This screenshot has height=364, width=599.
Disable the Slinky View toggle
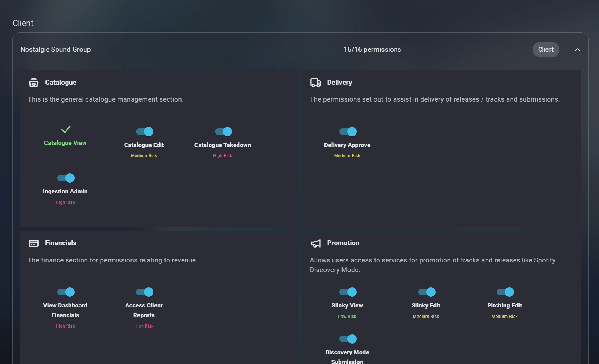[x=348, y=292]
